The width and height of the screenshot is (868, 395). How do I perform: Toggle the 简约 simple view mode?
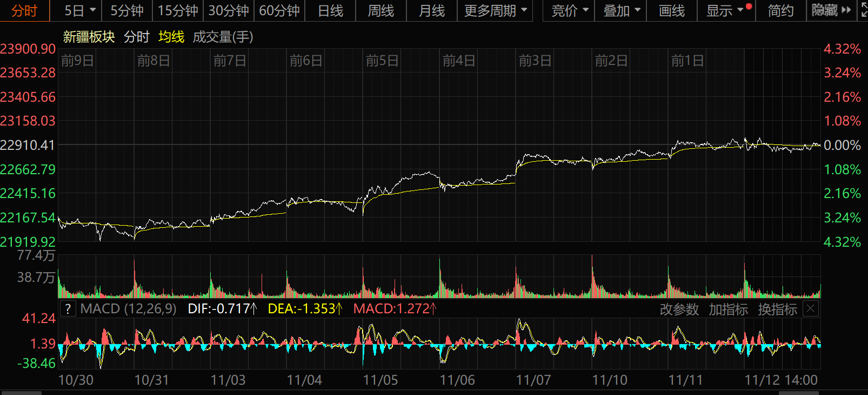pos(780,10)
